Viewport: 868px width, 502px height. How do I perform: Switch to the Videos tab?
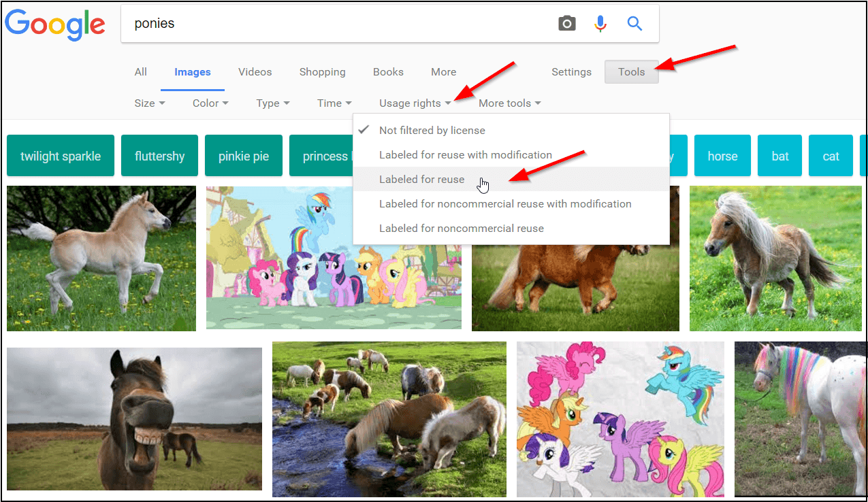click(255, 71)
